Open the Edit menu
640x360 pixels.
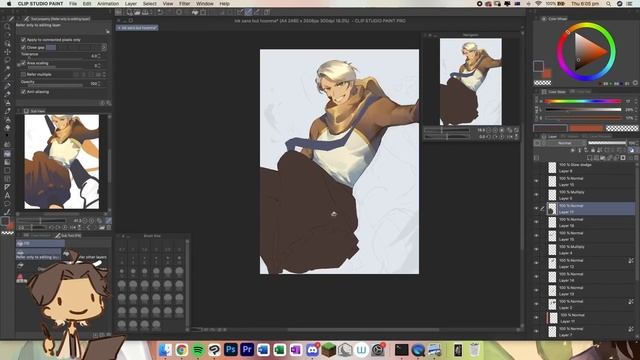tap(87, 4)
